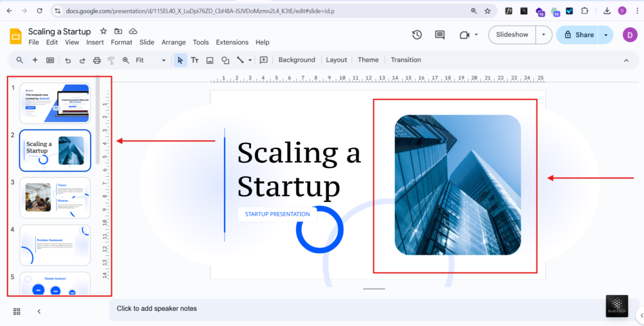Click the browser address bar URL
644x326 pixels.
point(200,11)
